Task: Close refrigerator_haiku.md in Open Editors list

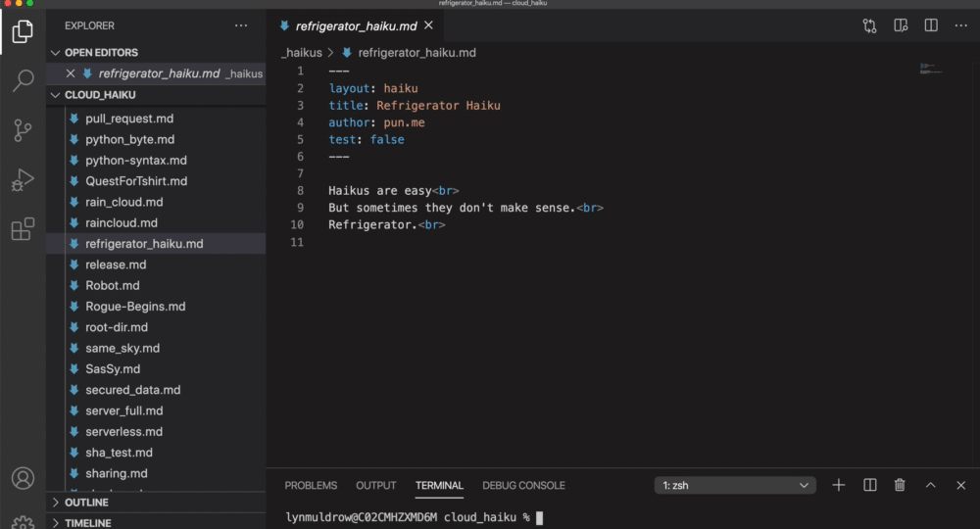Action: tap(70, 73)
